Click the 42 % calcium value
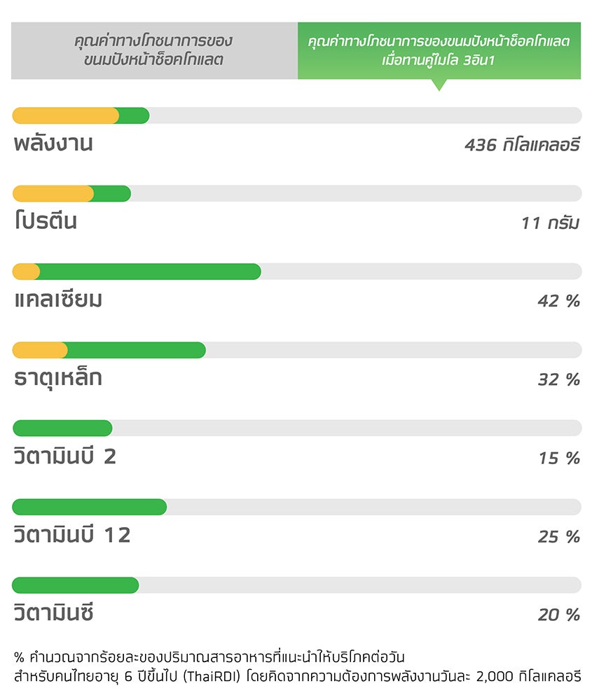592x700 pixels. [559, 301]
